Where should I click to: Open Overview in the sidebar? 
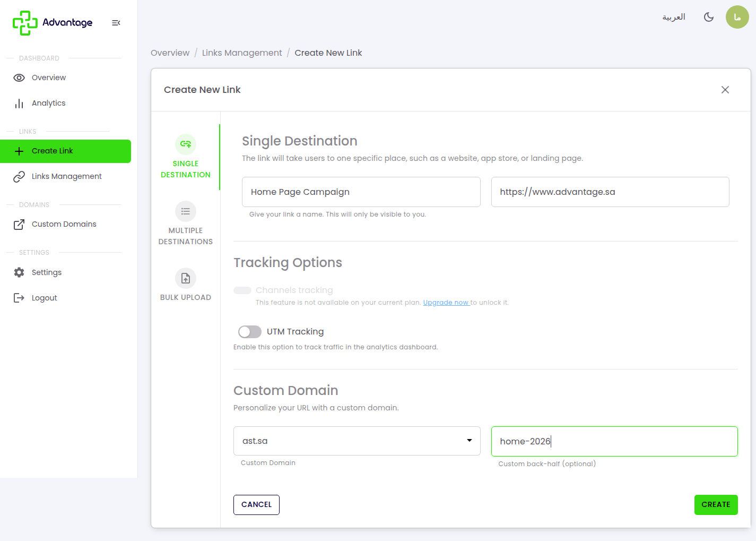65,78
